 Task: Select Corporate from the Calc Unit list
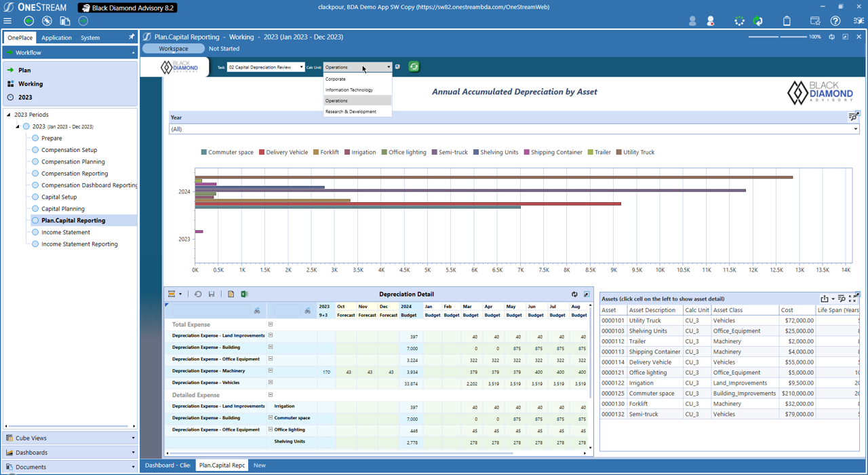pyautogui.click(x=357, y=79)
